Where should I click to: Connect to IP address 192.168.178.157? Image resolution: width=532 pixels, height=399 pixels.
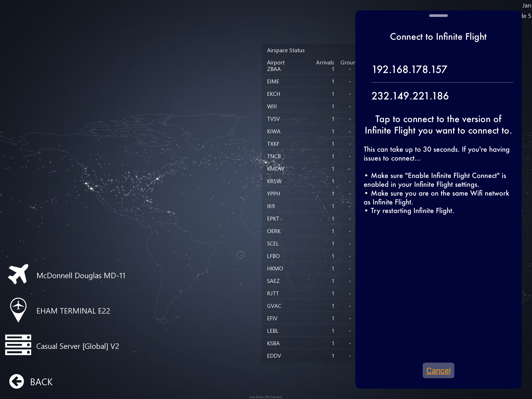click(x=410, y=69)
